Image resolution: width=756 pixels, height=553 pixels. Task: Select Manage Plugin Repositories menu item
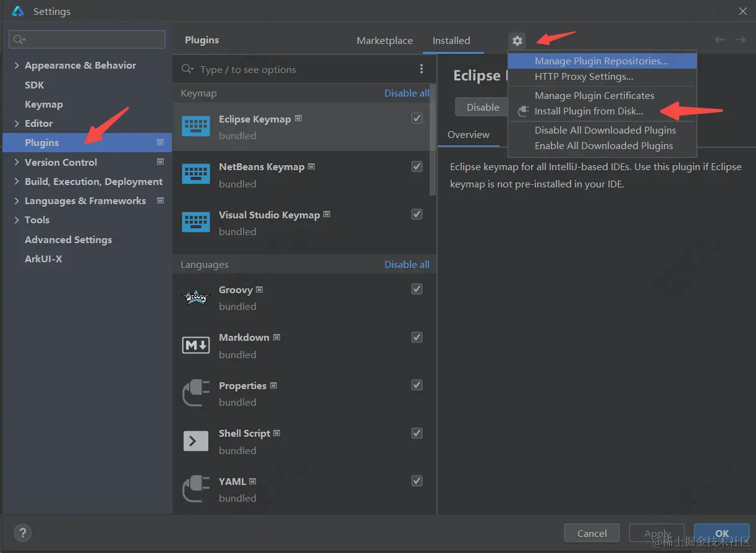(602, 61)
